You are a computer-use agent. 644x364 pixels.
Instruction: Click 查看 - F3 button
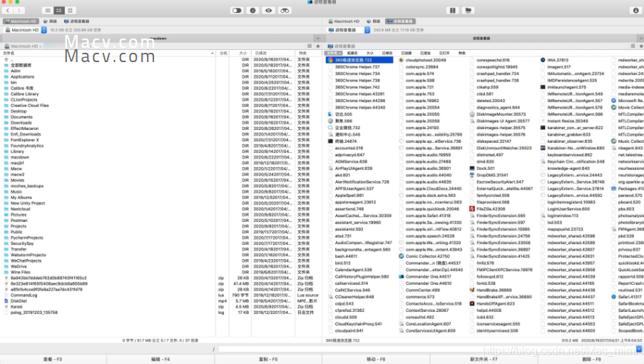[x=53, y=359]
